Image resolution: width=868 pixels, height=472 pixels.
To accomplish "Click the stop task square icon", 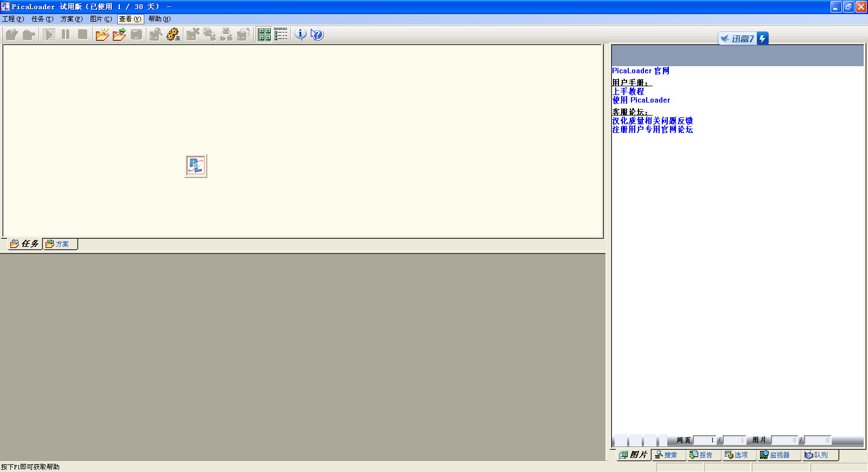I will 82,35.
